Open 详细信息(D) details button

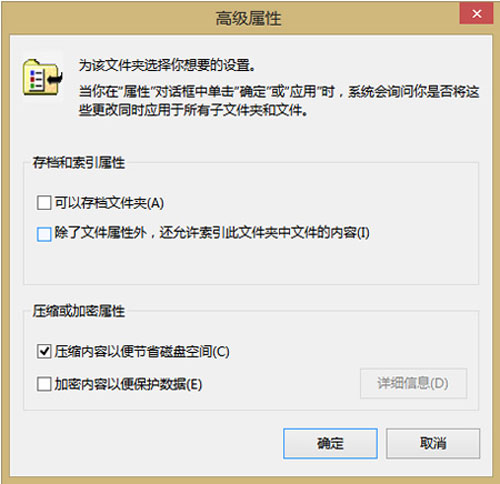tap(413, 383)
